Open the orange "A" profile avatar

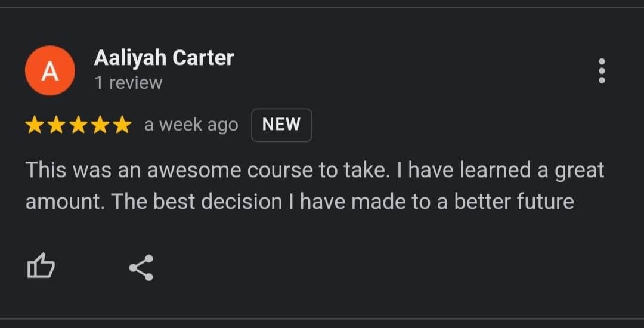(x=49, y=70)
